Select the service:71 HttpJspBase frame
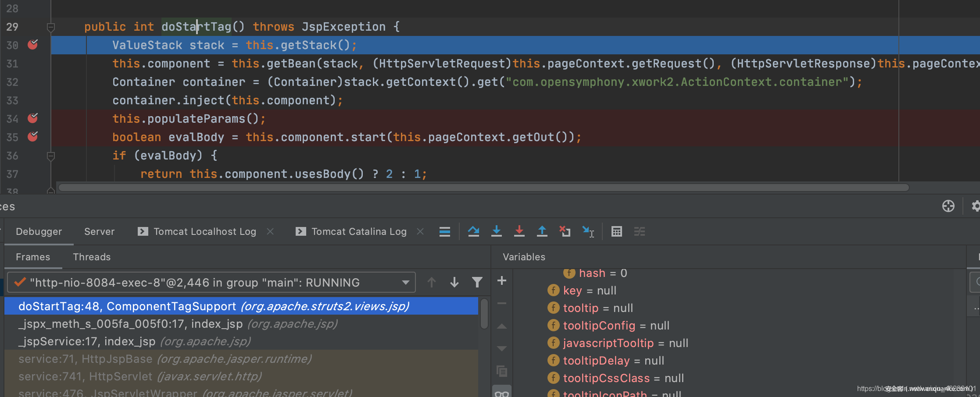 point(241,358)
